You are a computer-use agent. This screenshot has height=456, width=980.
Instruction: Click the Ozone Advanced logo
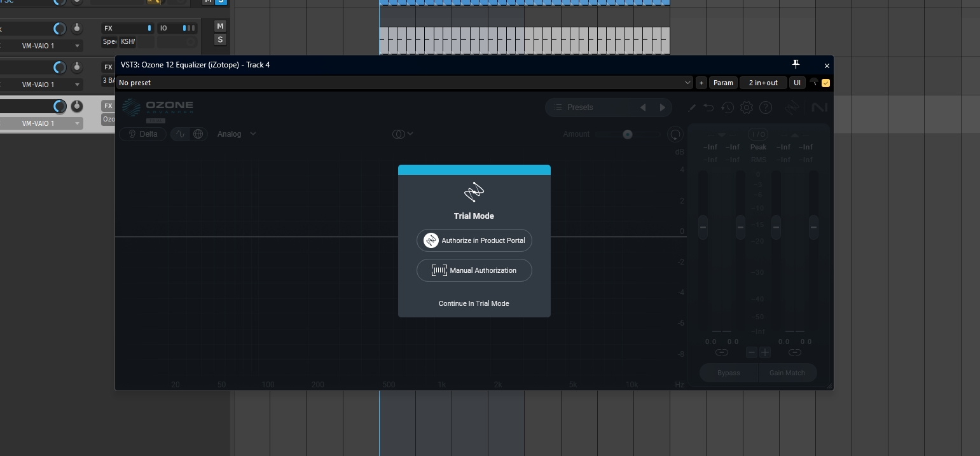(x=158, y=108)
